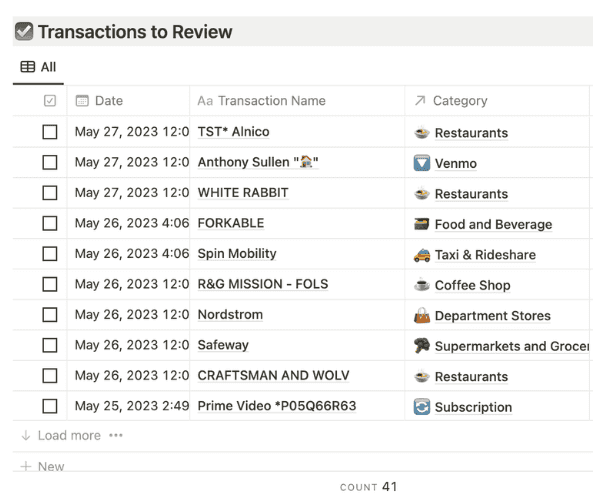Check the Nordstrom transaction checkbox
The height and width of the screenshot is (500, 600).
50,315
